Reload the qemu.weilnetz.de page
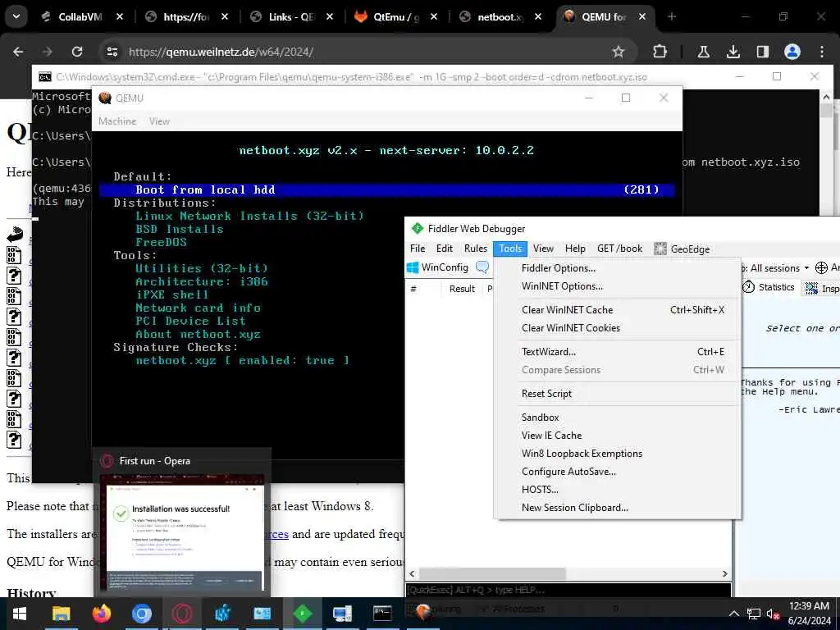 tap(77, 52)
